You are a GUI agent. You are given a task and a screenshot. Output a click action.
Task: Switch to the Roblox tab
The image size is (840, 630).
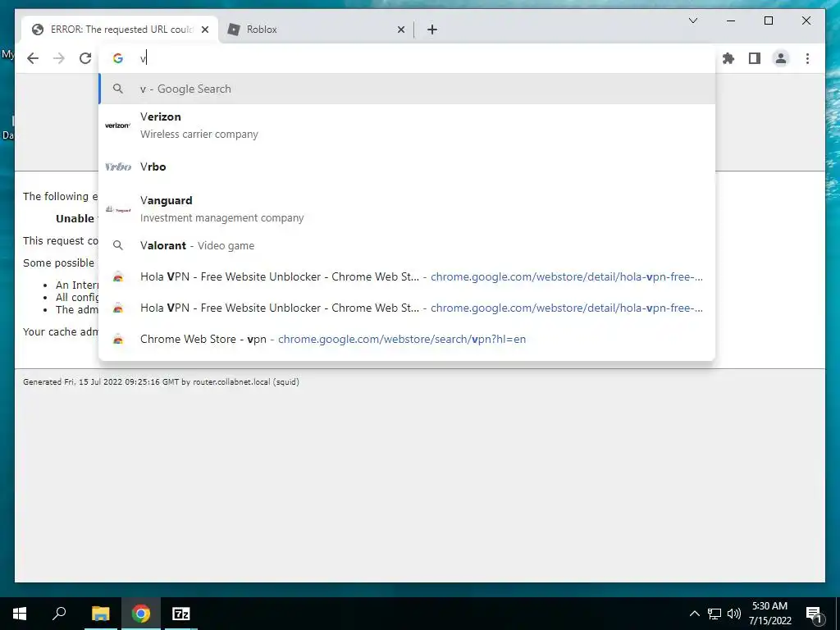pos(316,30)
